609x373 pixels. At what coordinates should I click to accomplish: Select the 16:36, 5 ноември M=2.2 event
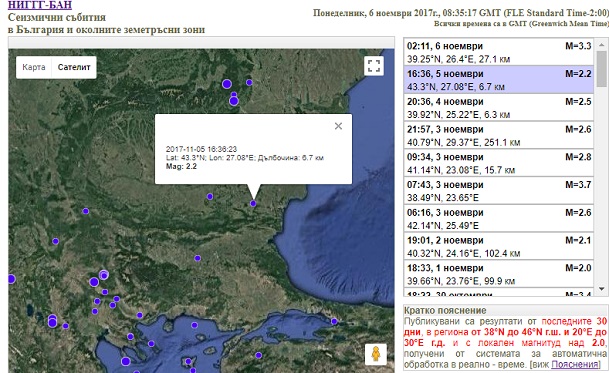pyautogui.click(x=499, y=80)
